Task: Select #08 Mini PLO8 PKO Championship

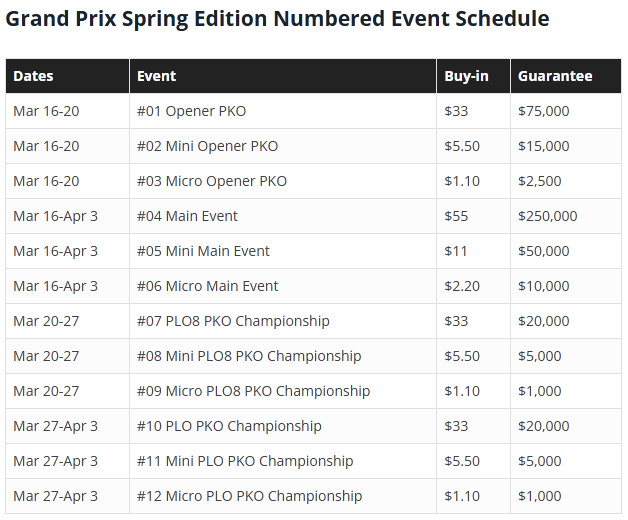Action: tap(249, 356)
